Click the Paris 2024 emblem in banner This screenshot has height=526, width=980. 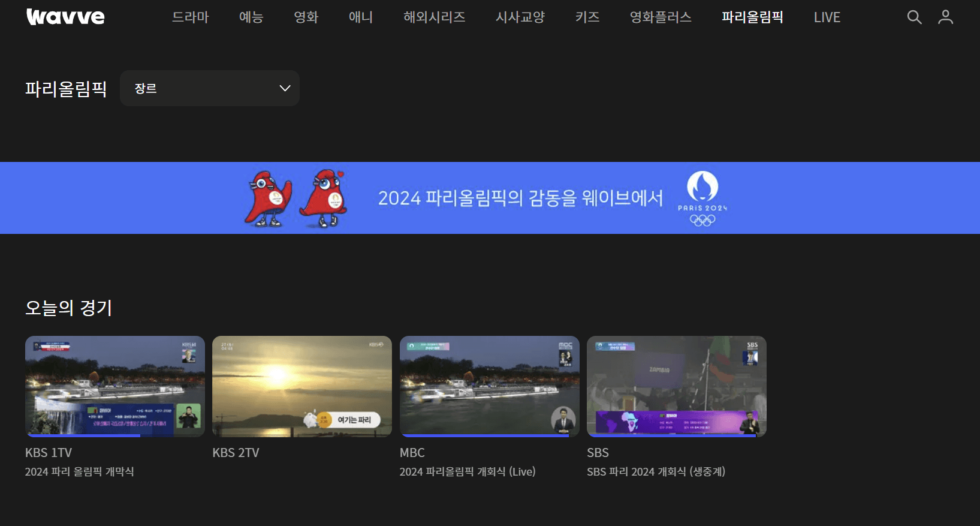pyautogui.click(x=702, y=199)
